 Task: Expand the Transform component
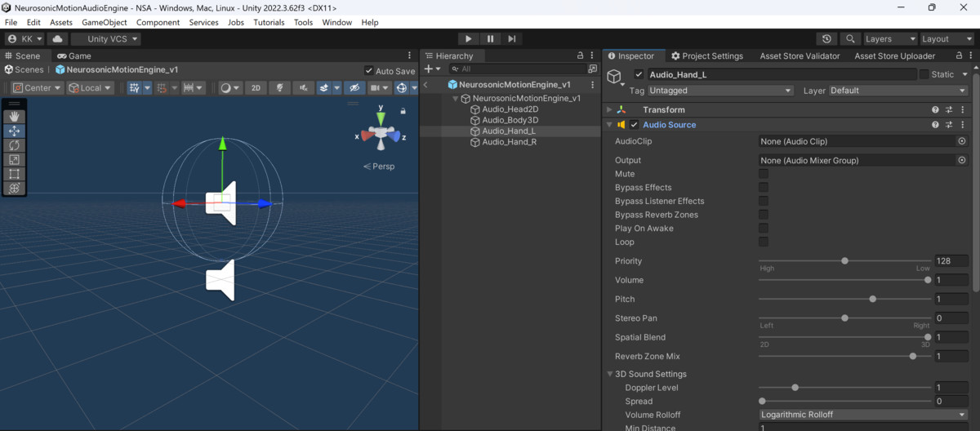pos(609,109)
